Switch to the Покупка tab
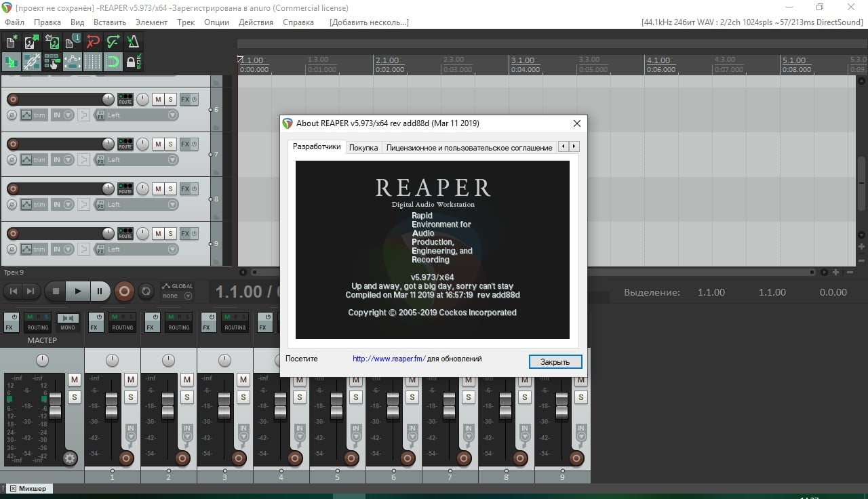 tap(363, 147)
